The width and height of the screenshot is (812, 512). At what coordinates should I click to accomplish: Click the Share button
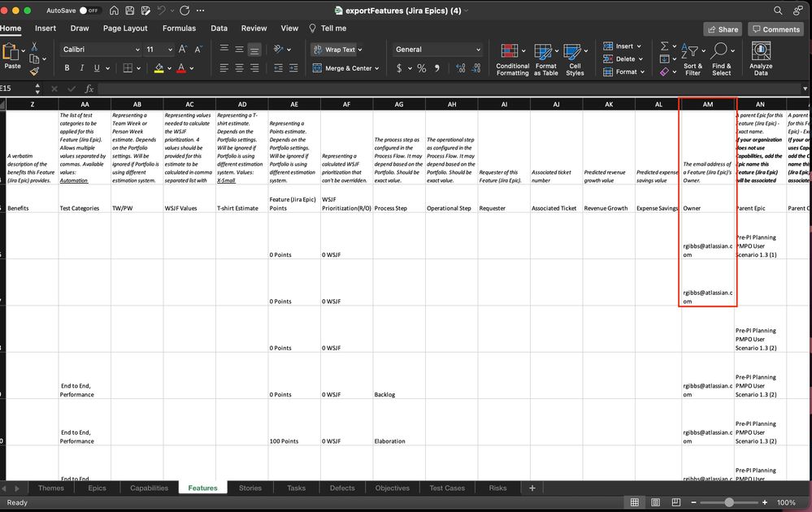point(722,28)
